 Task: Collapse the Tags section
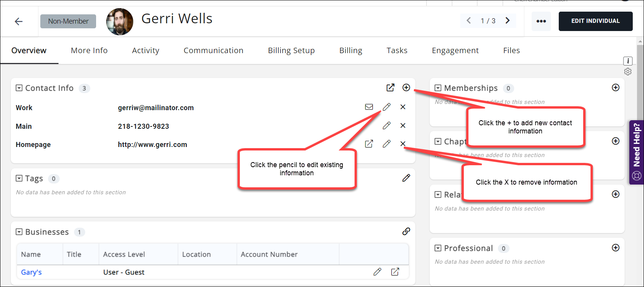point(19,178)
